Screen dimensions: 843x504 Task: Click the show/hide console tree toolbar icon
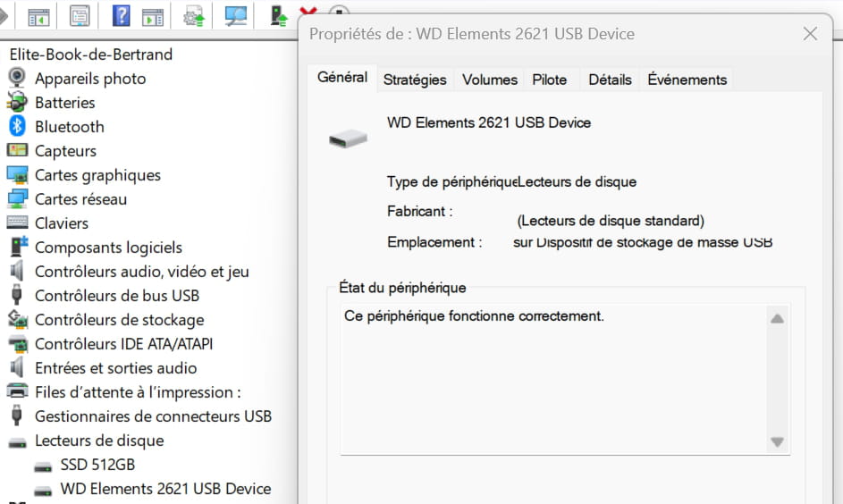click(x=38, y=16)
